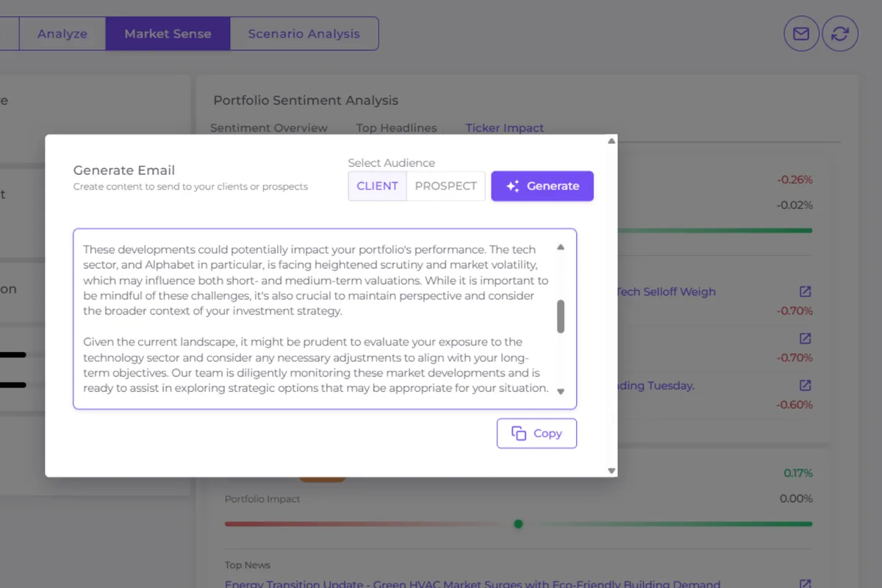Open the Market Sense tab
This screenshot has height=588, width=882.
pos(168,34)
